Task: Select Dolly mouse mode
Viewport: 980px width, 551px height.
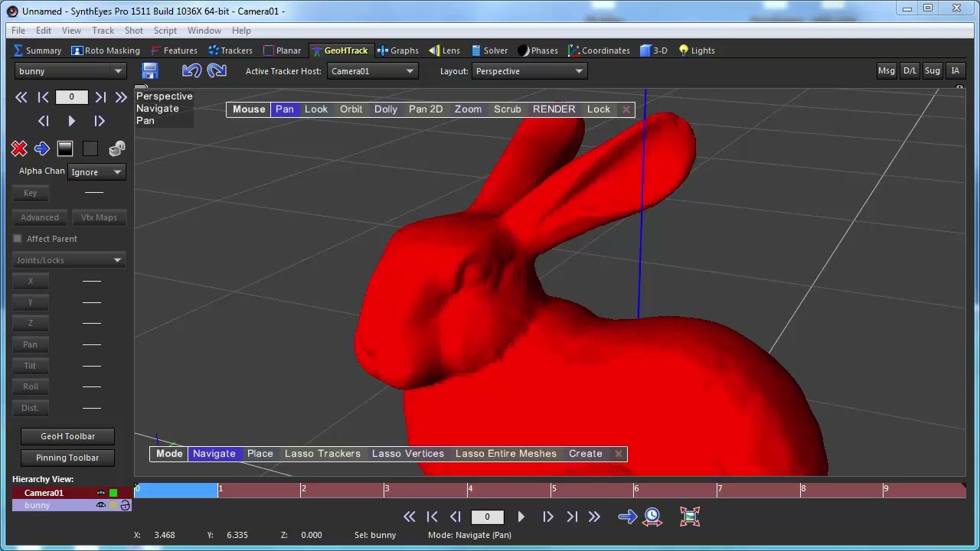Action: (386, 109)
